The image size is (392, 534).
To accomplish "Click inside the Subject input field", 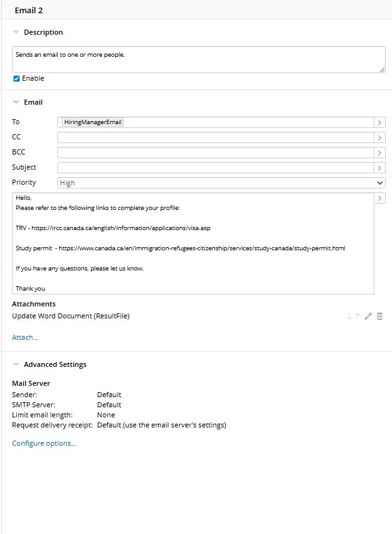I will click(216, 168).
